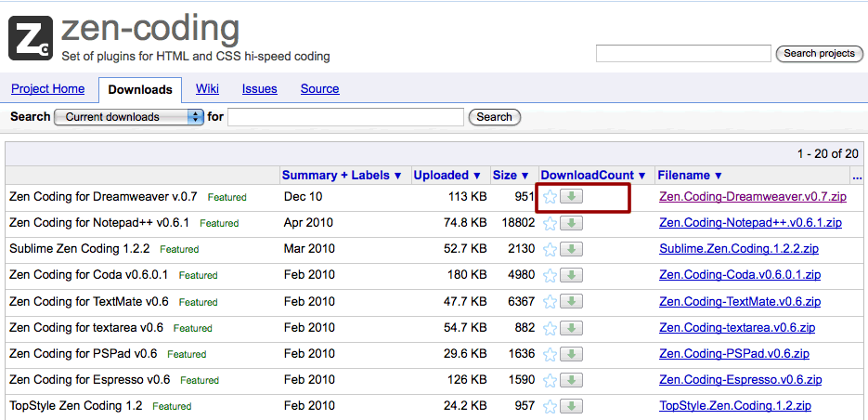
Task: Click Zen Coding for TextMate v0.6 summary text
Action: click(89, 301)
